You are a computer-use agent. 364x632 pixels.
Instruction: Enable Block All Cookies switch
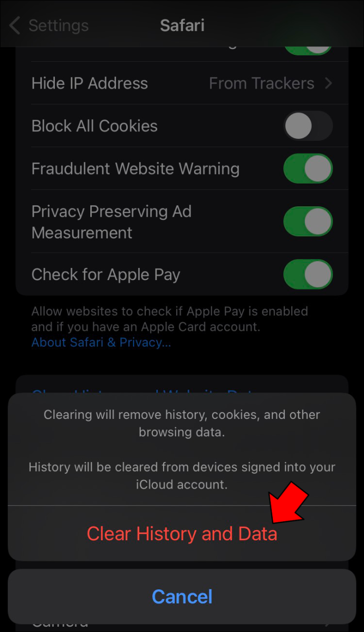(308, 126)
